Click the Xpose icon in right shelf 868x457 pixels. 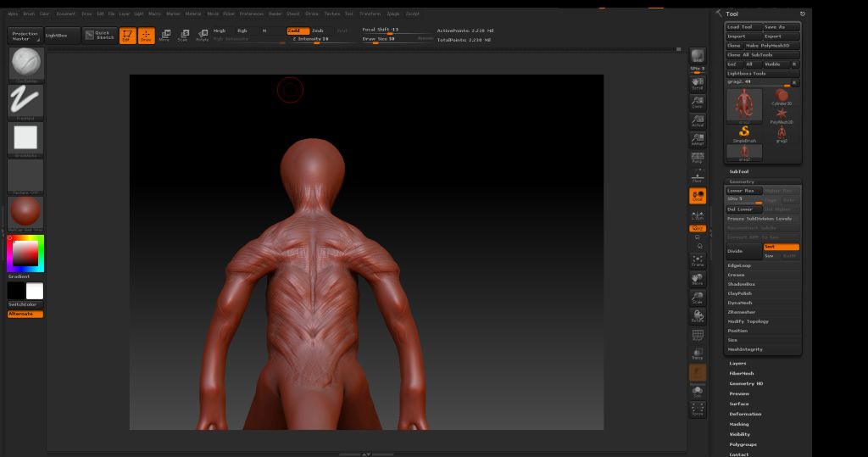tap(698, 410)
